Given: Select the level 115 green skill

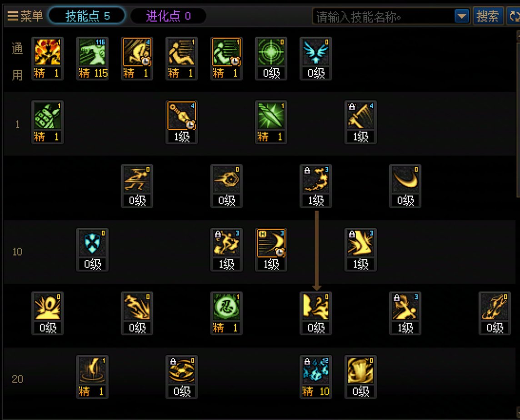Looking at the screenshot, I should pyautogui.click(x=93, y=59).
